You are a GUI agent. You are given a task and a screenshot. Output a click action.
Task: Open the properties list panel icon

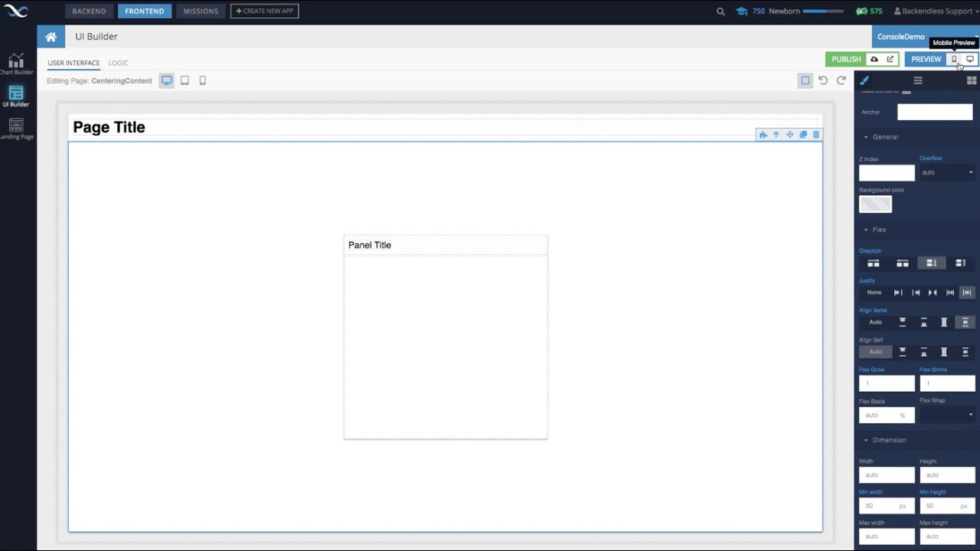click(918, 80)
